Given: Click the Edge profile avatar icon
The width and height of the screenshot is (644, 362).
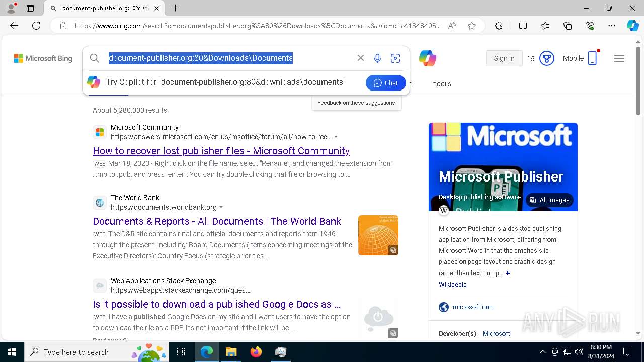Looking at the screenshot, I should pyautogui.click(x=11, y=8).
